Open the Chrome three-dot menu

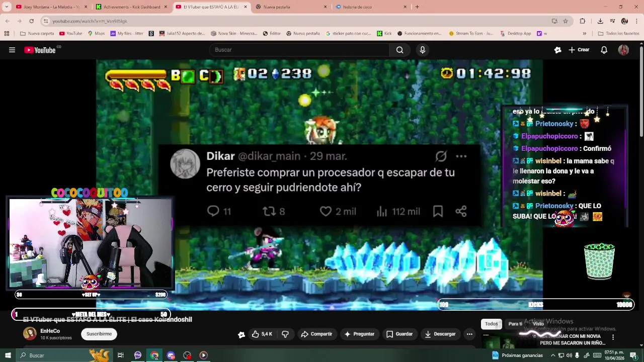pos(636,21)
